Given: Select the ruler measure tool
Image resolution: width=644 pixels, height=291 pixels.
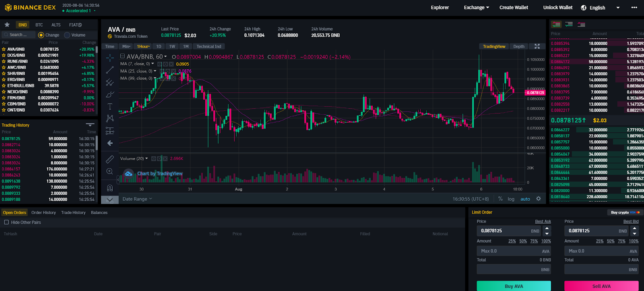Looking at the screenshot, I should (x=109, y=159).
